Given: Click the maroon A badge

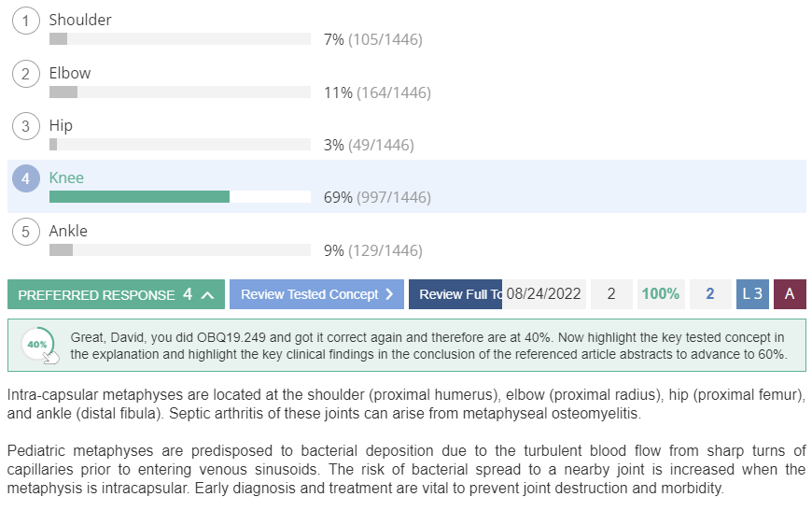Looking at the screenshot, I should click(790, 294).
